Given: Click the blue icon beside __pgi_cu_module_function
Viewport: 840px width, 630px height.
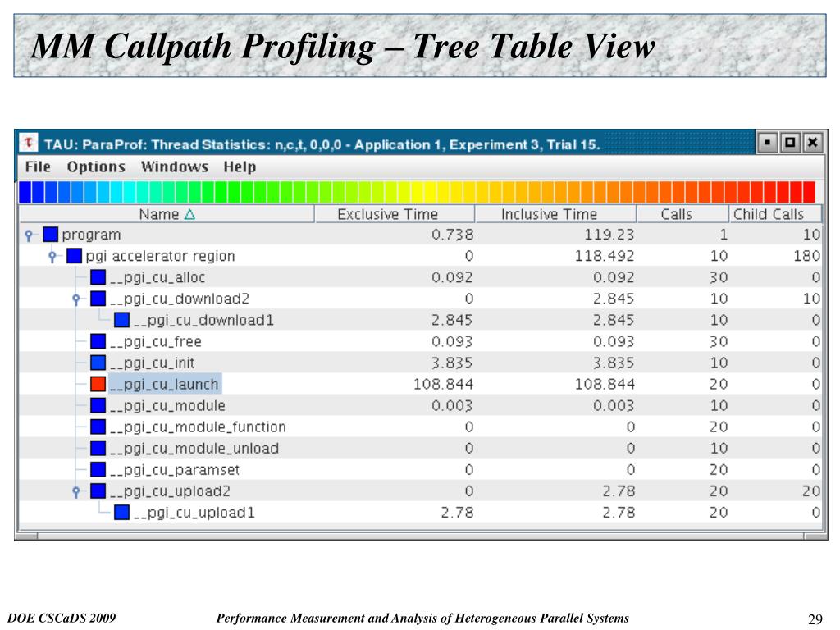Looking at the screenshot, I should (98, 427).
